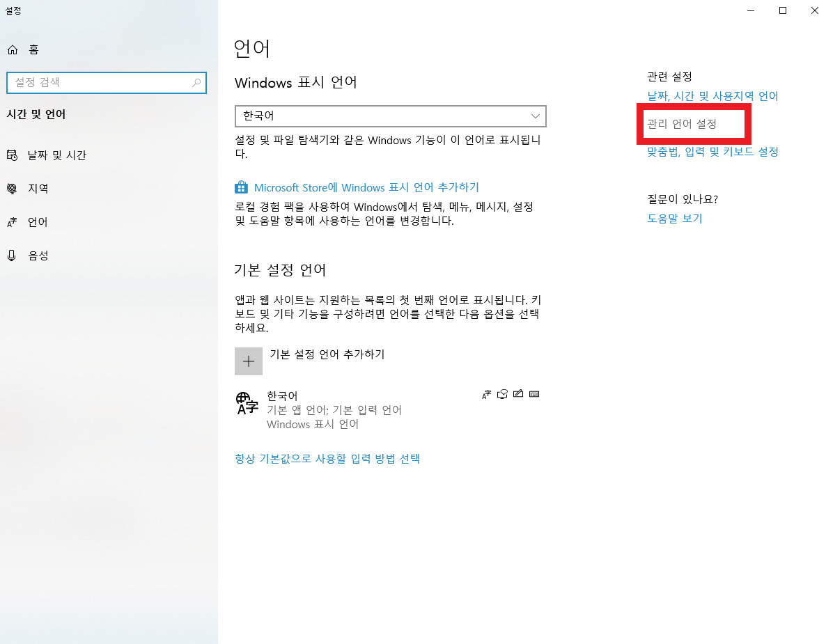Image resolution: width=826 pixels, height=644 pixels.
Task: Minimize the 설정 window
Action: coord(751,10)
